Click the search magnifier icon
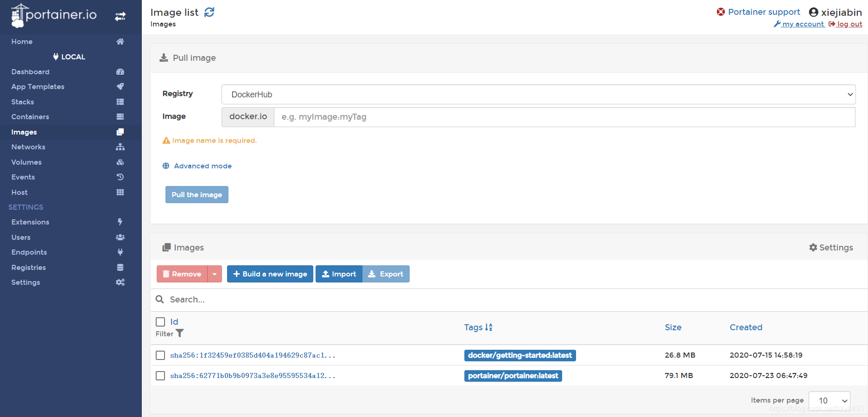868x417 pixels. click(160, 300)
